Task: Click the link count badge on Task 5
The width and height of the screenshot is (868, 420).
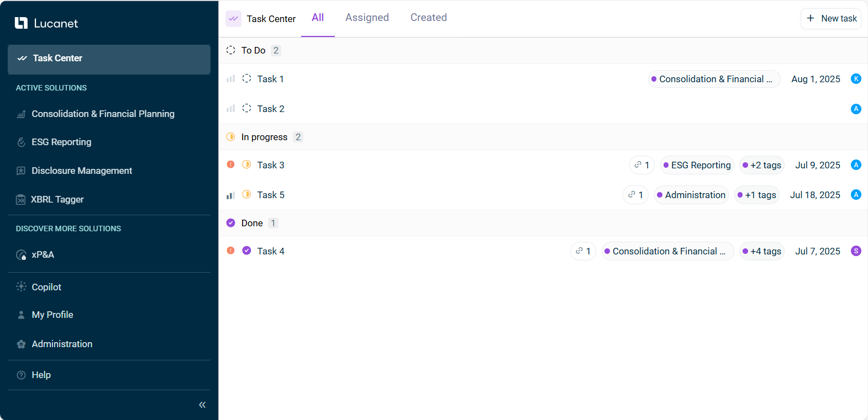Action: pyautogui.click(x=635, y=195)
